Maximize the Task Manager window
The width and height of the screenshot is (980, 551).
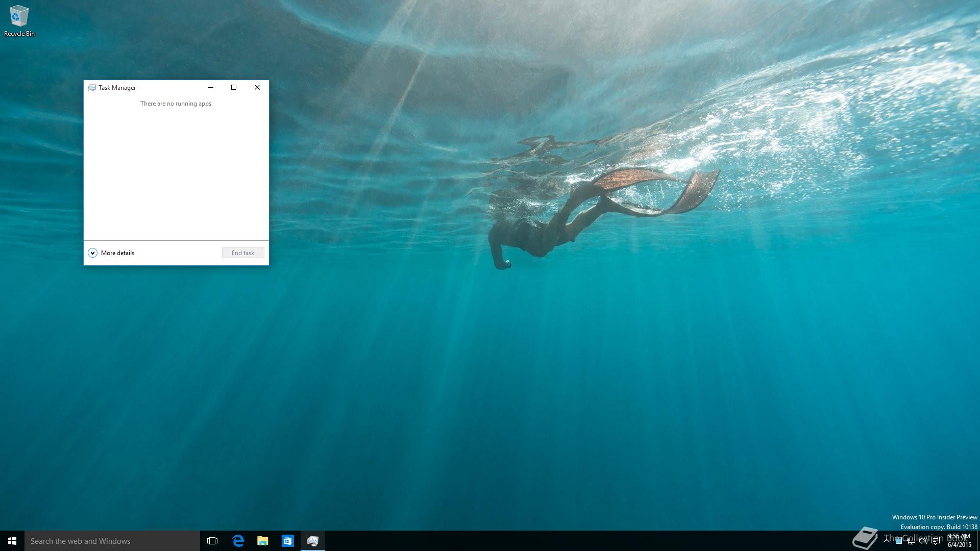tap(234, 87)
